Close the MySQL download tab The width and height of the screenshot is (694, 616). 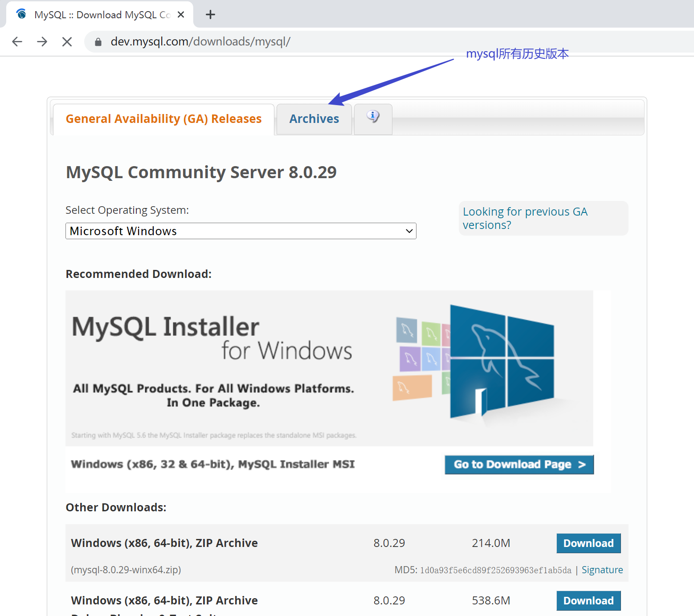pos(181,15)
